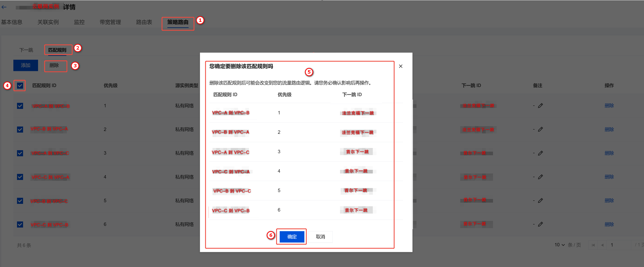Click previous page arrow in pagination
644x267 pixels.
click(602, 245)
